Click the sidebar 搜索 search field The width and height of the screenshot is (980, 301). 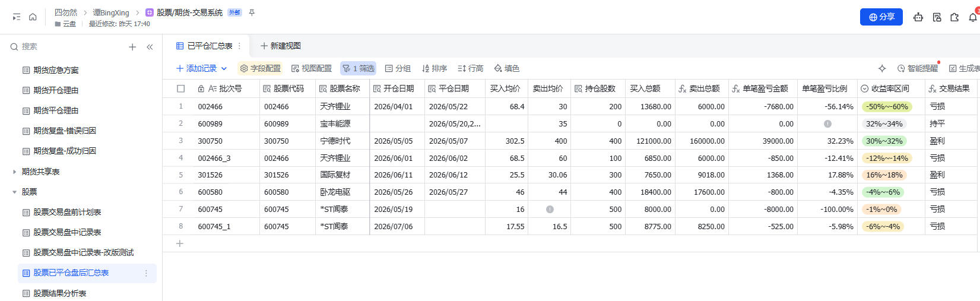pos(65,46)
